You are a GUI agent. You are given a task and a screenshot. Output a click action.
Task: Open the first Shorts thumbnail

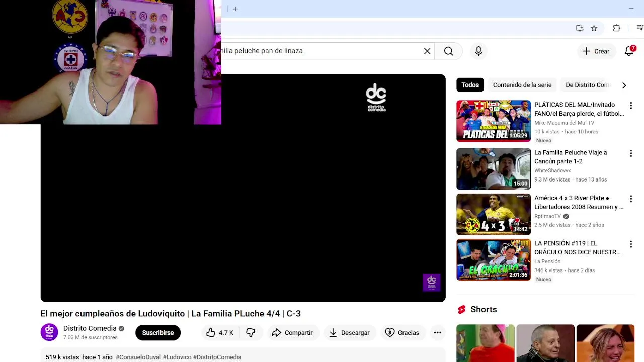(x=485, y=343)
